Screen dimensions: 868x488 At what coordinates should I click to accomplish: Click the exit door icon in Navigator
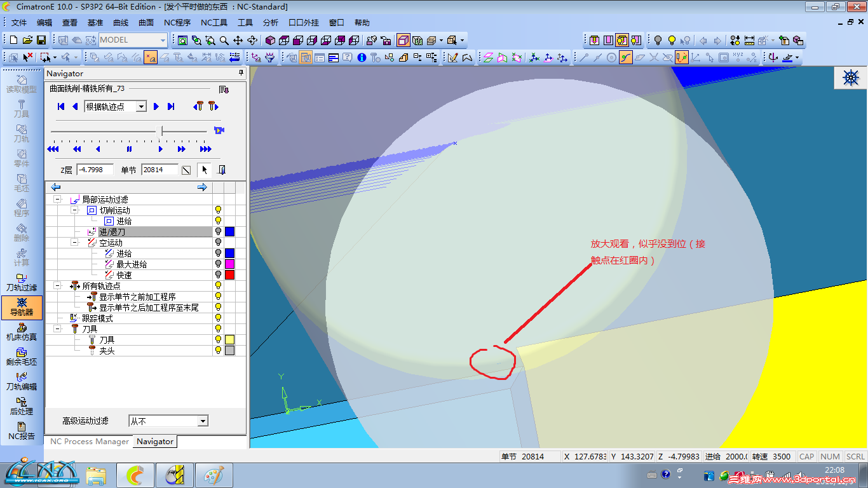pos(222,170)
